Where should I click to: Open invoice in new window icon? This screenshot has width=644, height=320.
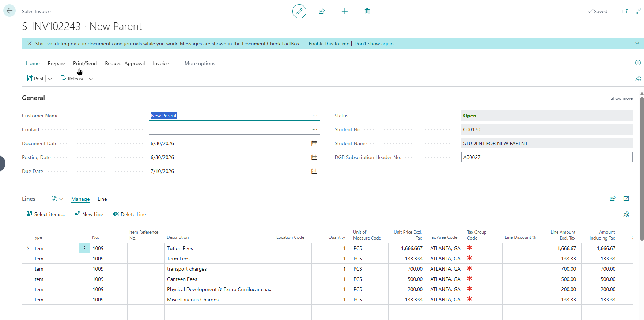pyautogui.click(x=625, y=11)
